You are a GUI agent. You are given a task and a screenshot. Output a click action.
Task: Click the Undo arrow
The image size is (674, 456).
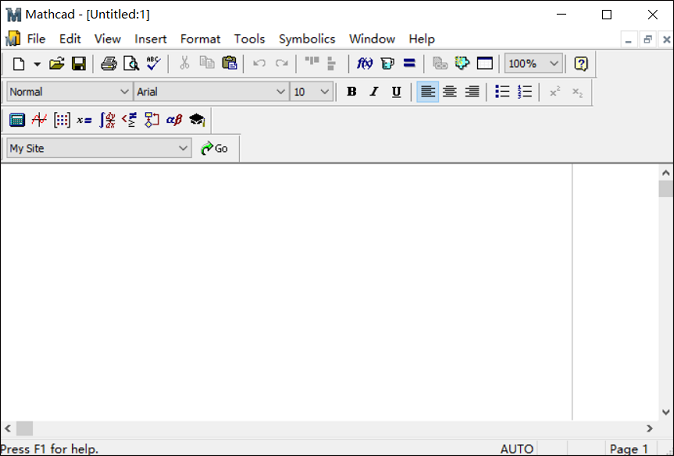pyautogui.click(x=259, y=63)
